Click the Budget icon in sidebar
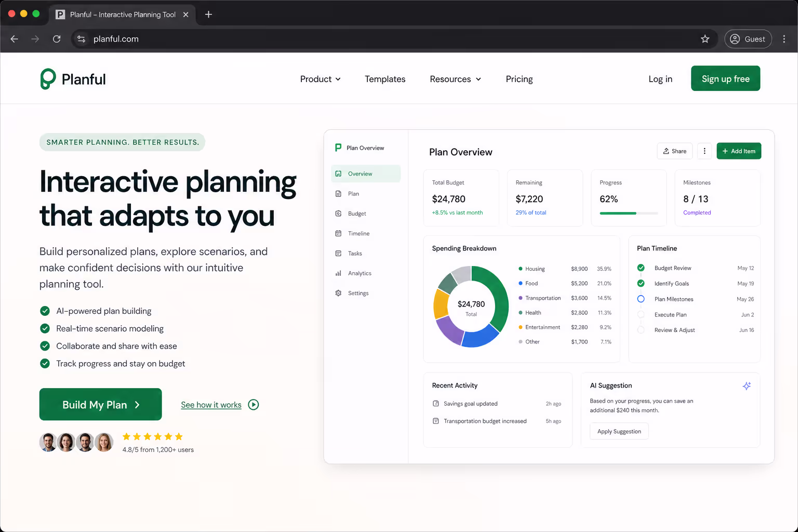 point(338,214)
